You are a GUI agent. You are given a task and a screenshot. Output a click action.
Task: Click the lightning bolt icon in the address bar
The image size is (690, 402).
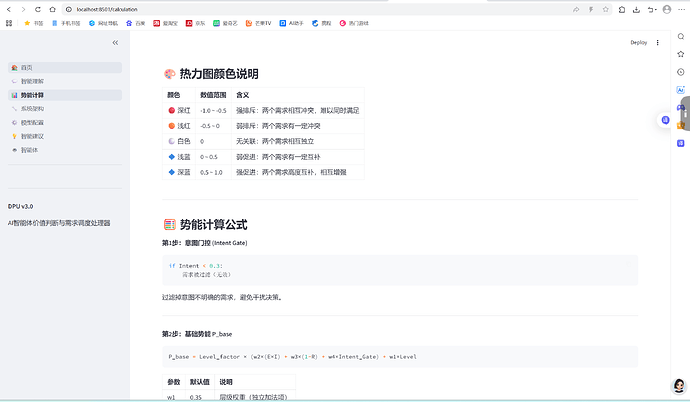pos(591,9)
